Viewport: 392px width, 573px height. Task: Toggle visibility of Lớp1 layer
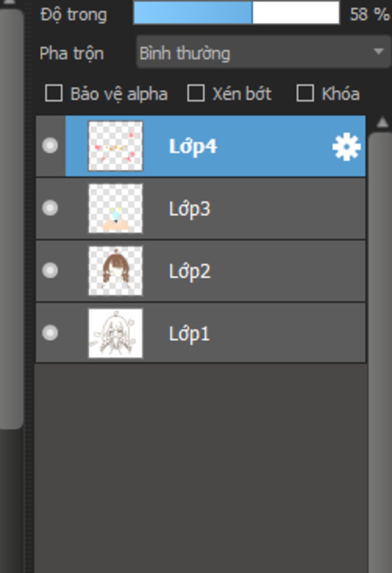[x=50, y=333]
